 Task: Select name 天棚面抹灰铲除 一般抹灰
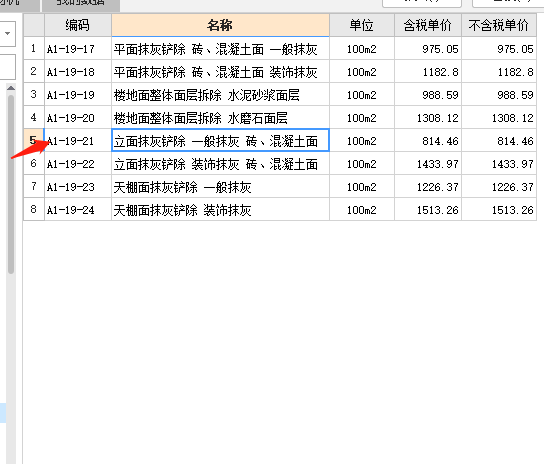220,187
